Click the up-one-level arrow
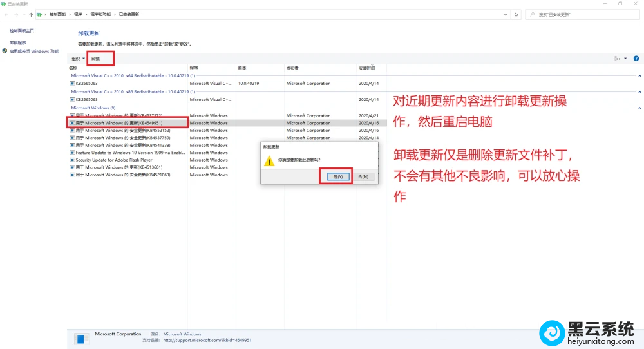Image resolution: width=644 pixels, height=349 pixels. (31, 14)
